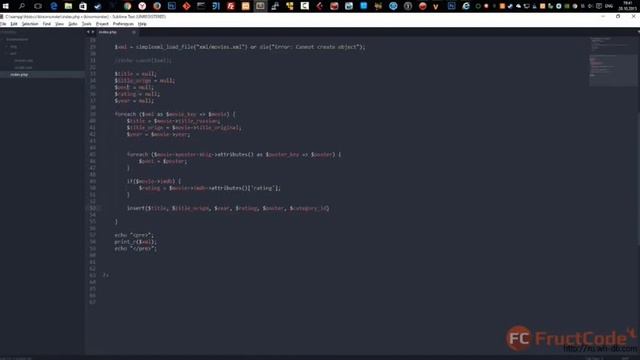Open the File menu
The width and height of the screenshot is (640, 360).
click(x=3, y=24)
